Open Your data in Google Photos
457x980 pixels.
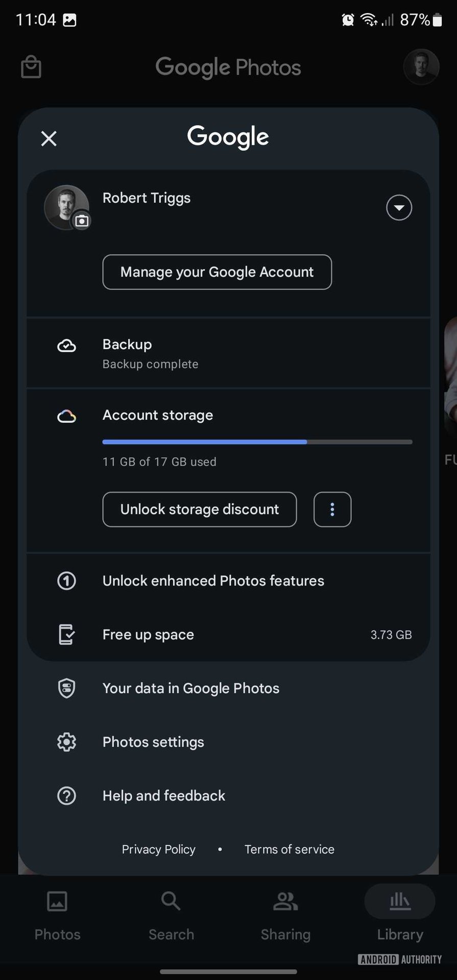coord(190,689)
